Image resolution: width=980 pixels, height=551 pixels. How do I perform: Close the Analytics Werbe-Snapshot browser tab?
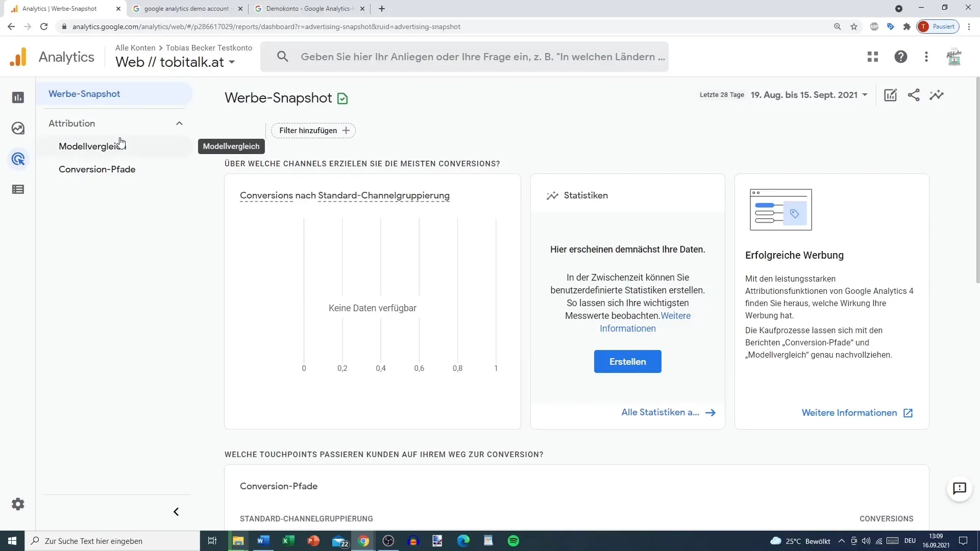coord(118,9)
